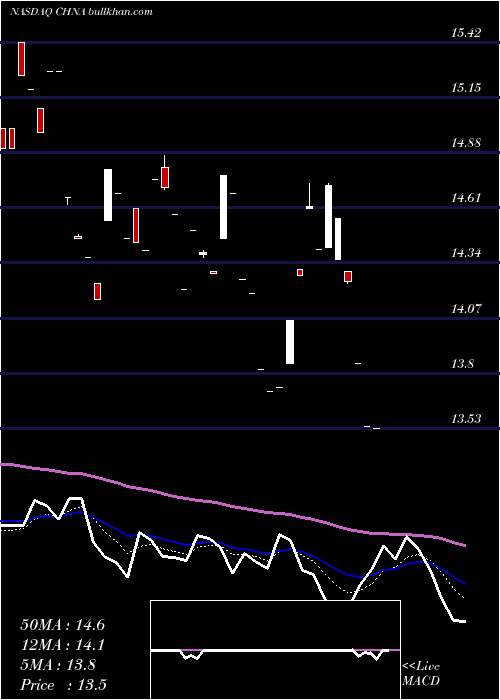Click the 15.42 price axis label

click(x=466, y=33)
